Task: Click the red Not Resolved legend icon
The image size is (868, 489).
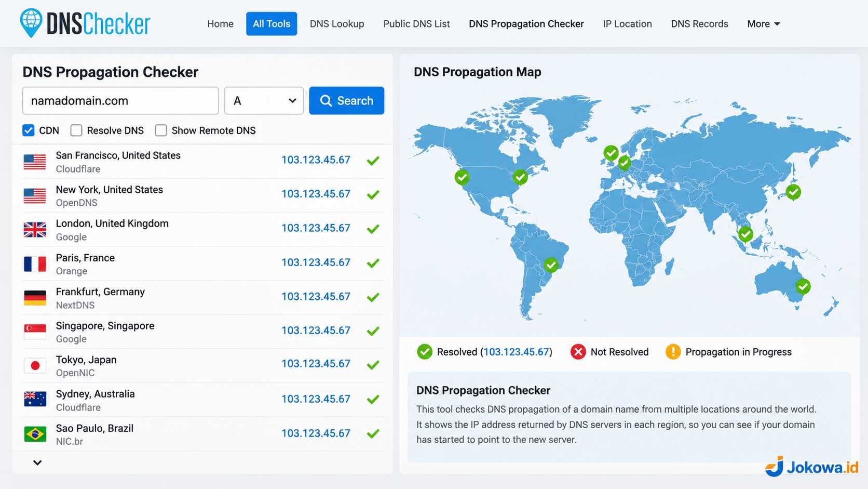Action: tap(578, 352)
